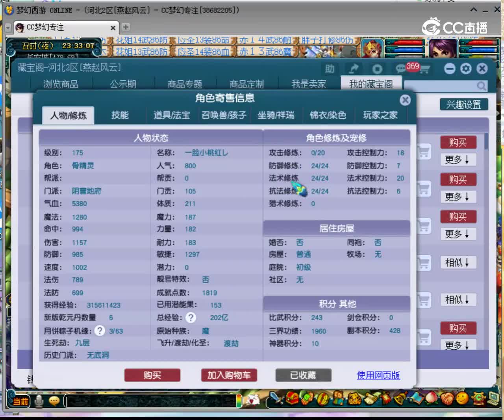Image resolution: width=504 pixels, height=420 pixels.
Task: Click the question mark beside 总经验
Action: 191,318
